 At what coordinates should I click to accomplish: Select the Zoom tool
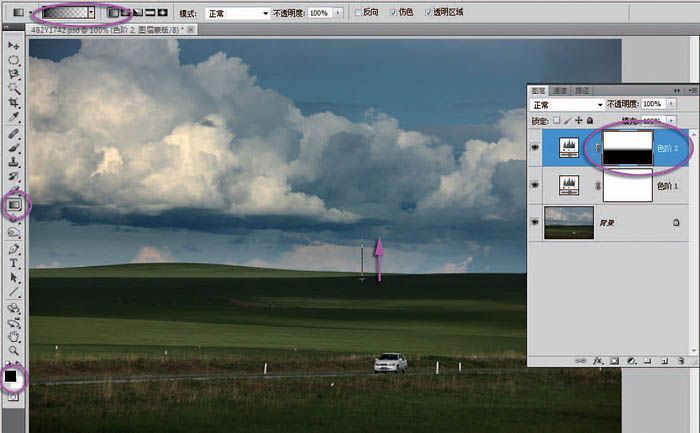14,351
